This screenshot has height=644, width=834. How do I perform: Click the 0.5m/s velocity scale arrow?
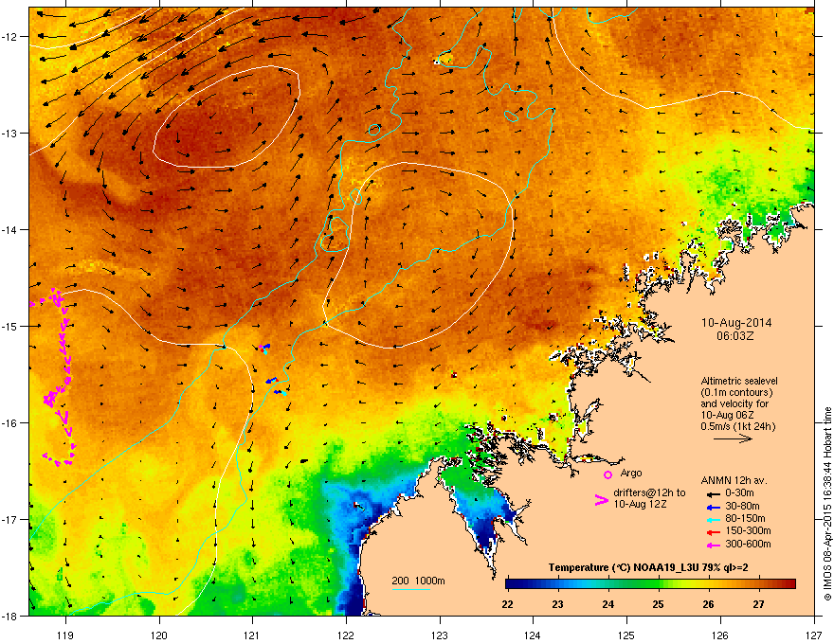tap(733, 438)
